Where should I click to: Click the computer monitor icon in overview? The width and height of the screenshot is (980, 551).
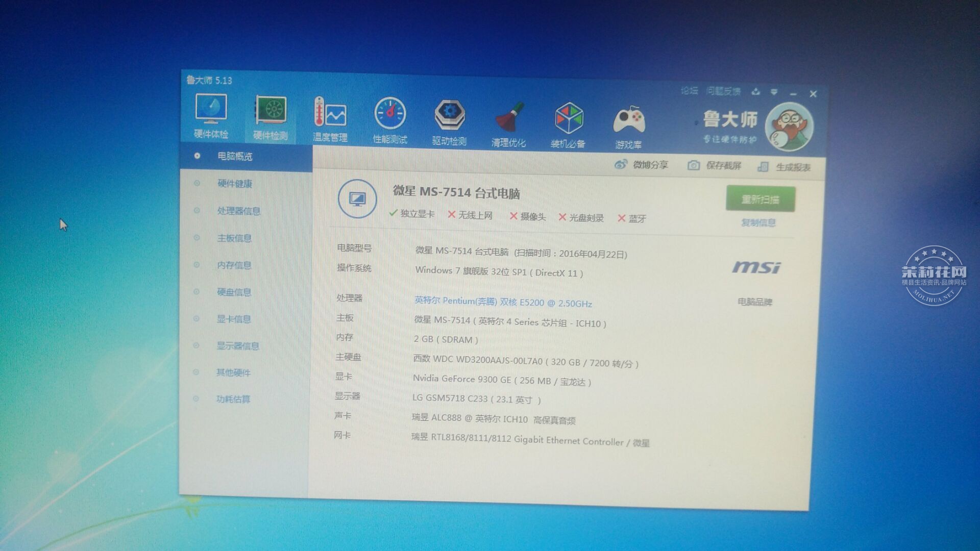(357, 199)
